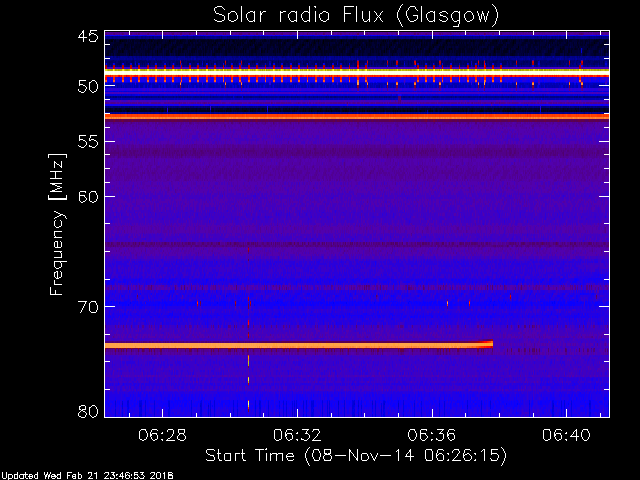
Task: Click the "Updated Wed Feb 21 23:46:53 2018" timestamp
Action: 87,476
